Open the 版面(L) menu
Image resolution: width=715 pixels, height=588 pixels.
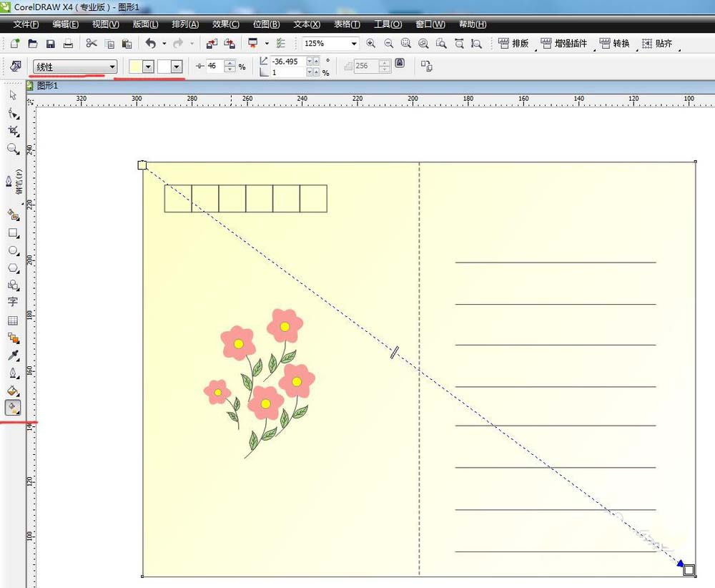145,24
